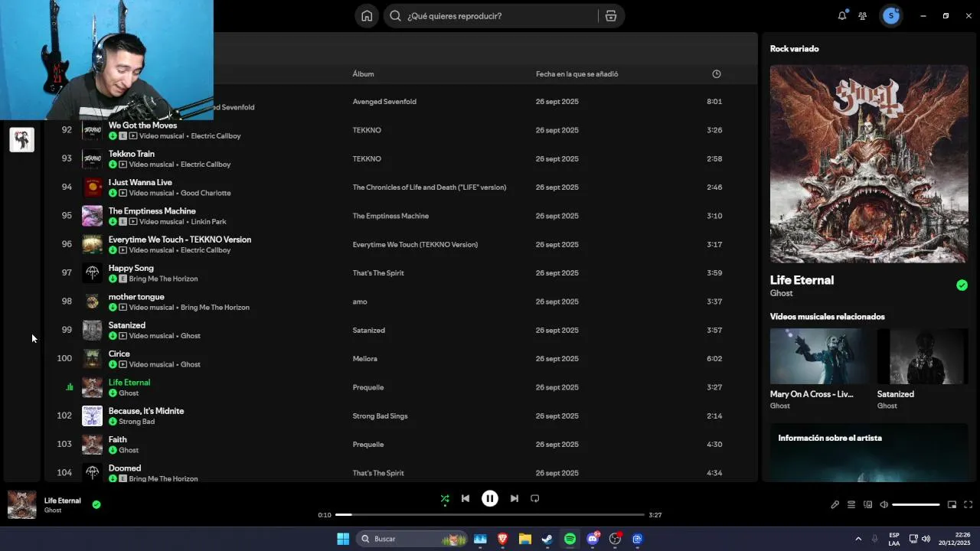
Task: Click the playing equalizer icon for Life Eternal
Action: pyautogui.click(x=70, y=387)
